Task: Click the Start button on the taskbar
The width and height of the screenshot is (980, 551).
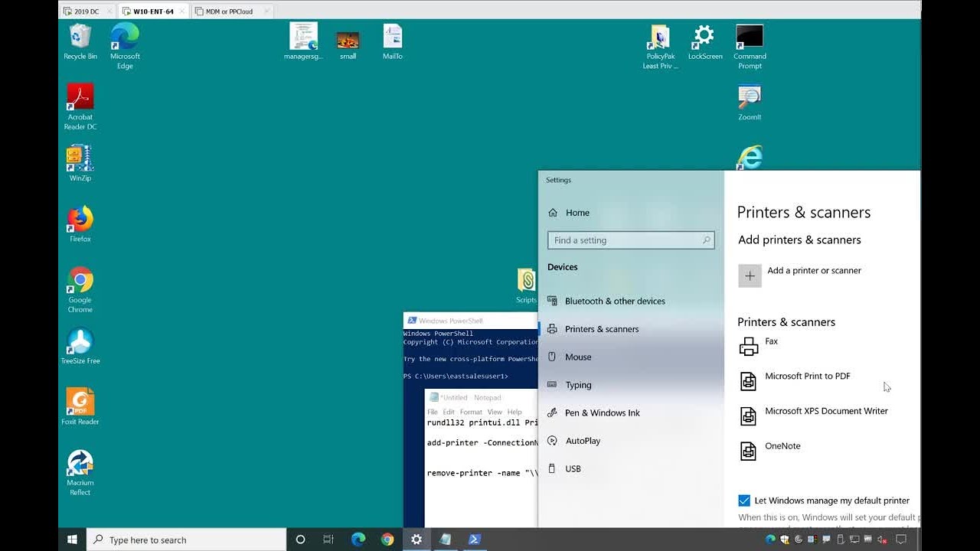Action: (72, 540)
